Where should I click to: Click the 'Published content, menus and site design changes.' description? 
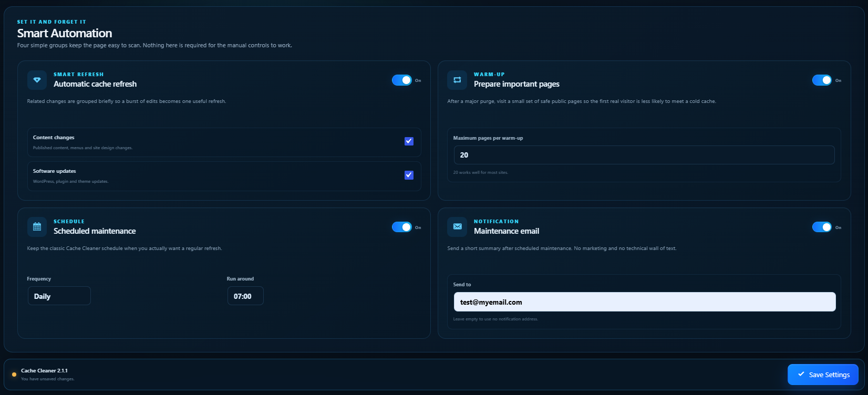tap(83, 148)
